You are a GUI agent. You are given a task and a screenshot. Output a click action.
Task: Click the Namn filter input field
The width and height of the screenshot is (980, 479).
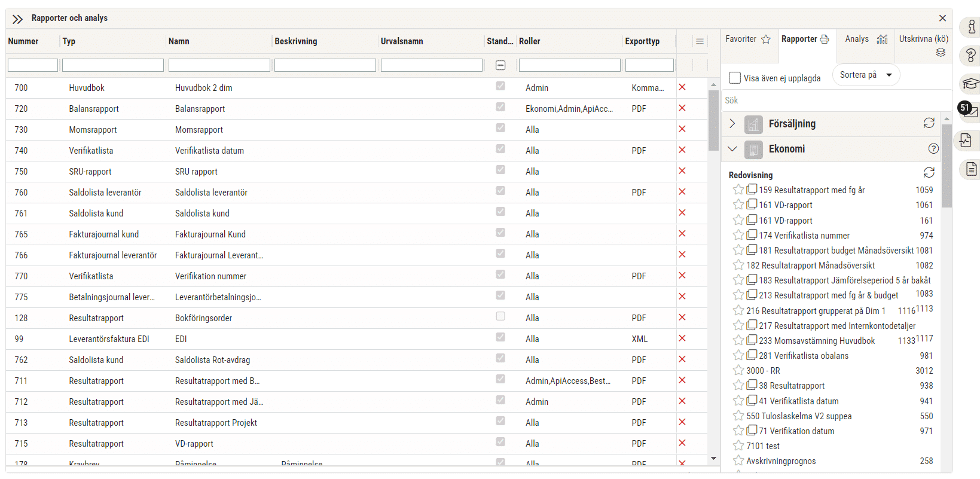tap(219, 65)
